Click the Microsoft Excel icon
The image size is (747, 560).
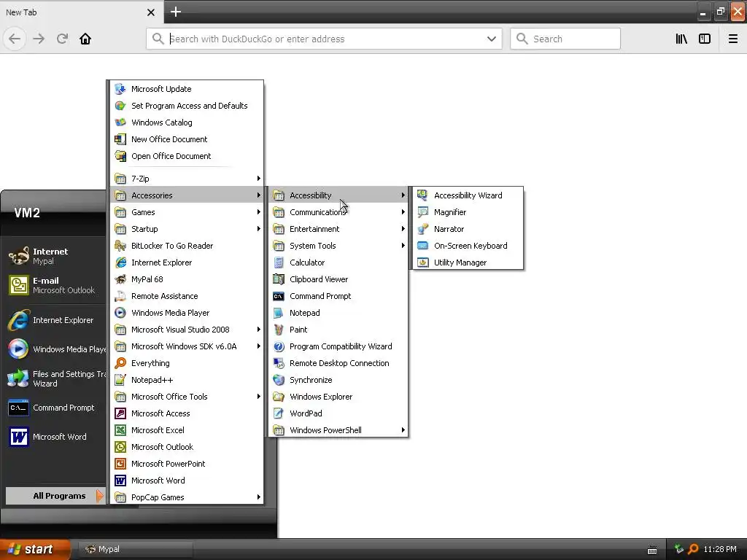[x=120, y=430]
